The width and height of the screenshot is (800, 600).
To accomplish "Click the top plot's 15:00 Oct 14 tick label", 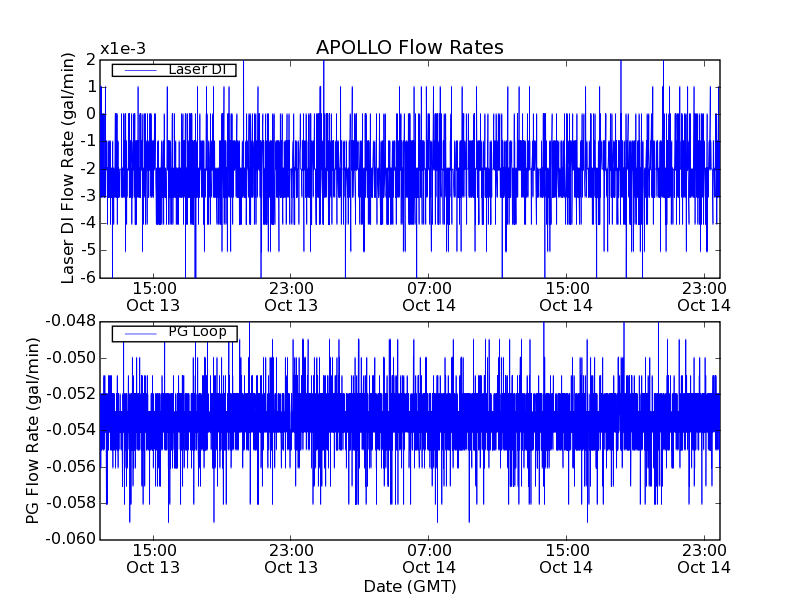I will pos(566,297).
